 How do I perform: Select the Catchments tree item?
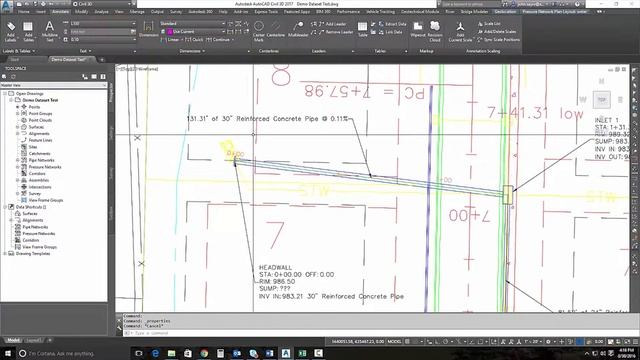[40, 153]
